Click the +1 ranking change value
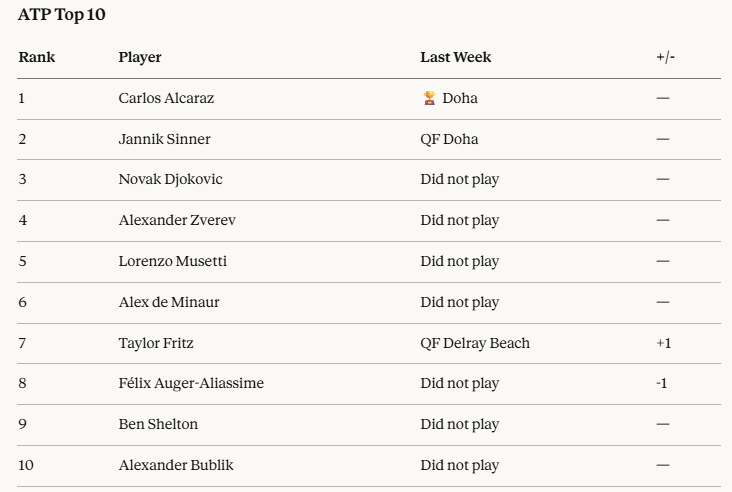 click(663, 343)
